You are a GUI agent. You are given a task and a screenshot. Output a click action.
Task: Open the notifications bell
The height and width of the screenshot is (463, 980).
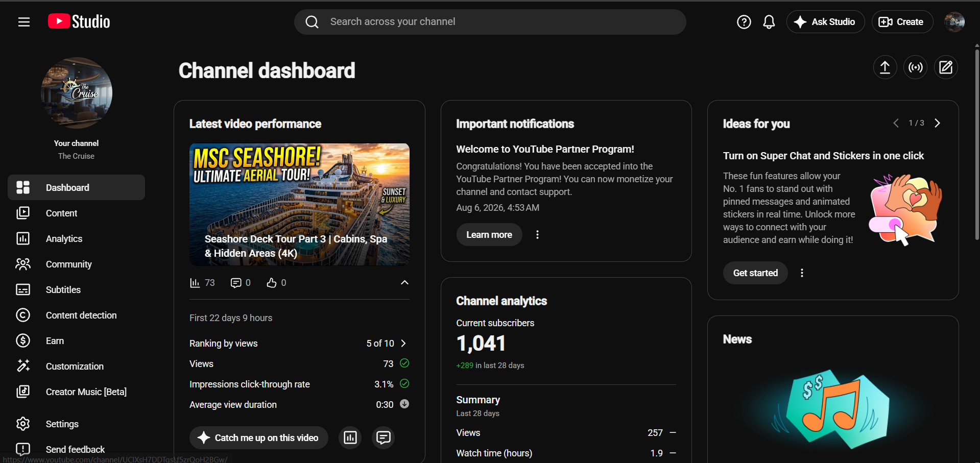pos(769,22)
